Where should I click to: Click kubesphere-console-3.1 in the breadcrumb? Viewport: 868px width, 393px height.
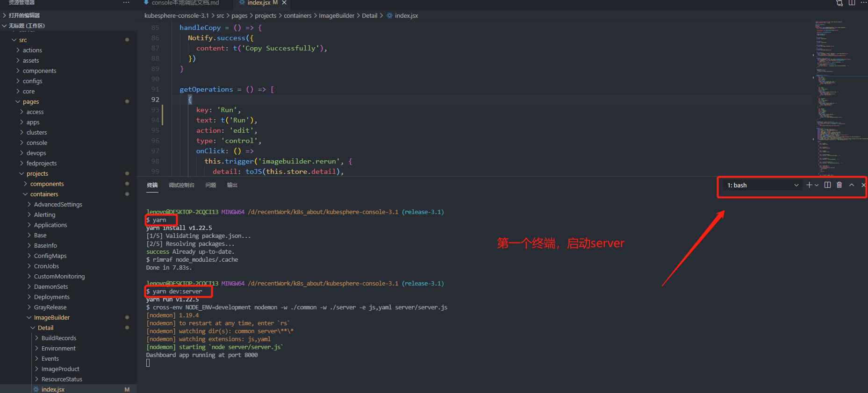(177, 15)
